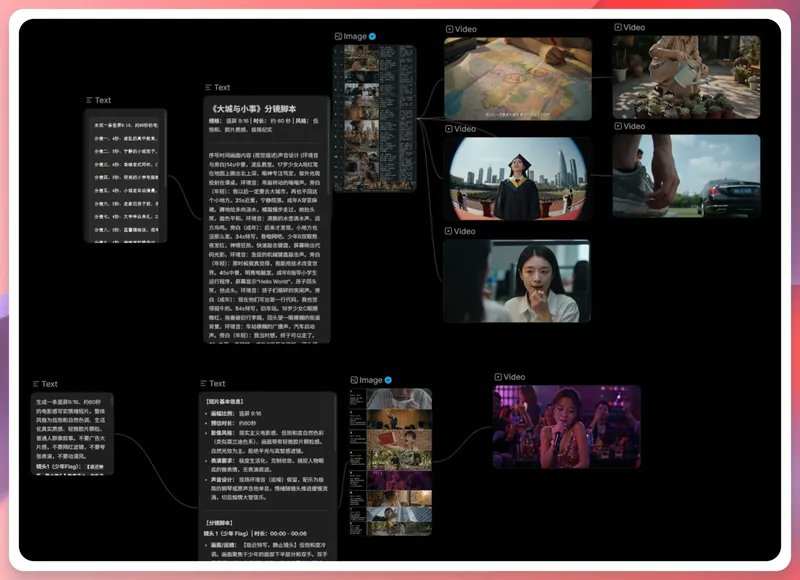
Task: Click the video icon above the lipstick girl clip
Action: click(x=448, y=231)
